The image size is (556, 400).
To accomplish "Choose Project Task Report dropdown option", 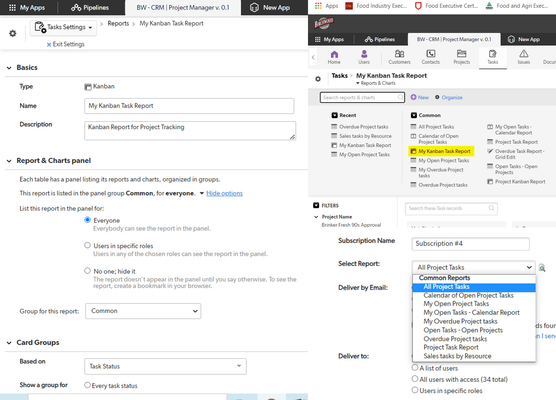I will point(451,347).
